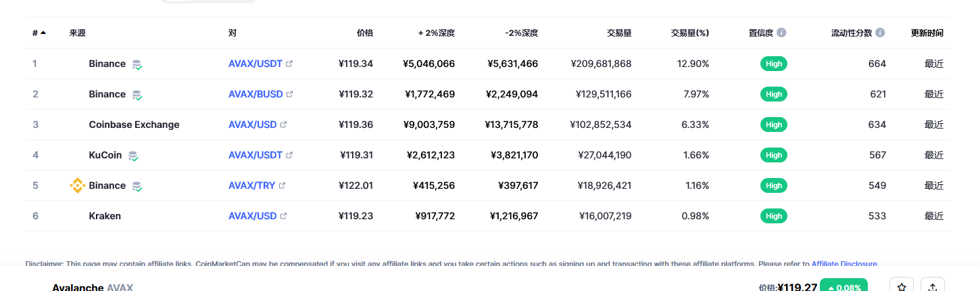This screenshot has width=980, height=291.
Task: Click the verified reserves icon beside Binance row 1
Action: [137, 64]
